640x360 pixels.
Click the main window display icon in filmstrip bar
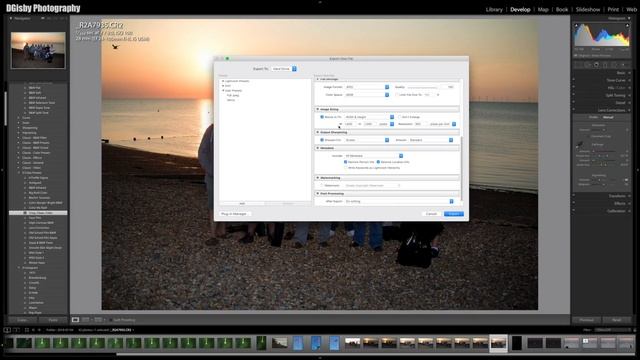pyautogui.click(x=7, y=330)
